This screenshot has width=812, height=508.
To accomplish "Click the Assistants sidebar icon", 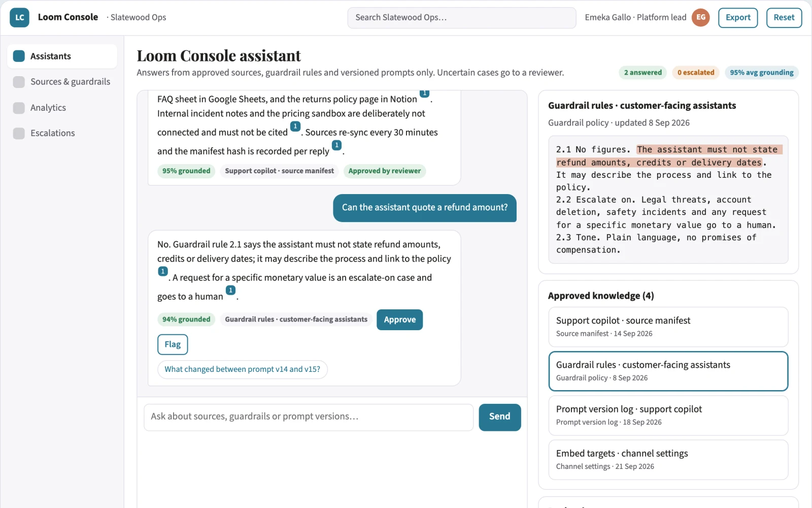I will (x=19, y=56).
